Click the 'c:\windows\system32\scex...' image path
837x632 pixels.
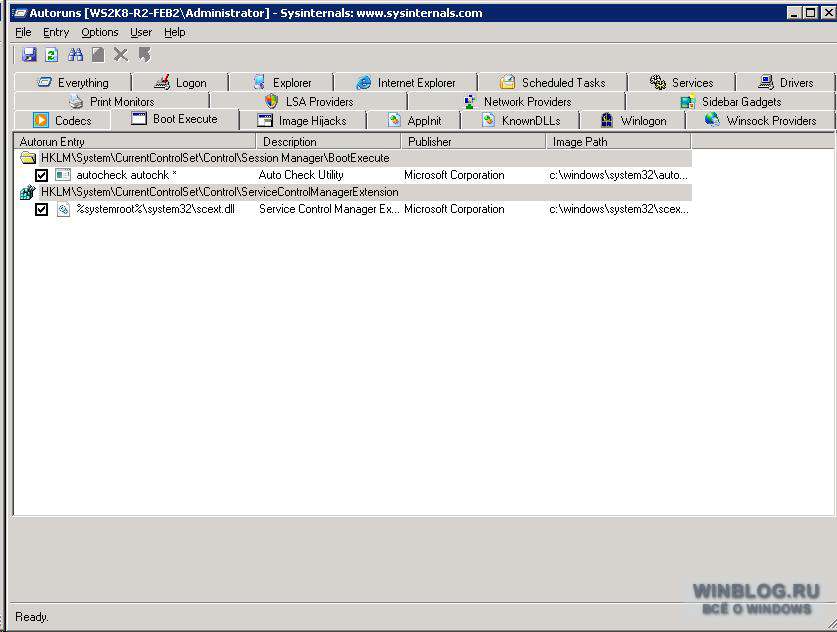click(619, 209)
